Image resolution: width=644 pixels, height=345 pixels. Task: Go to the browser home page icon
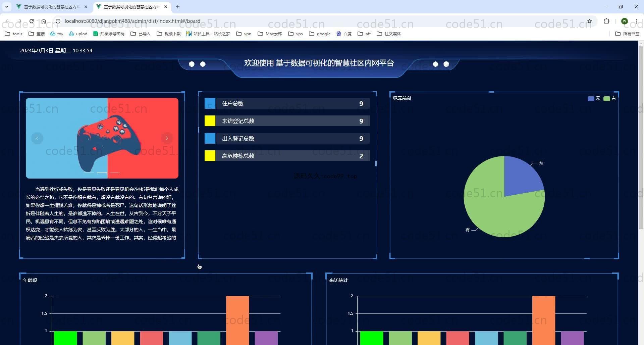44,21
